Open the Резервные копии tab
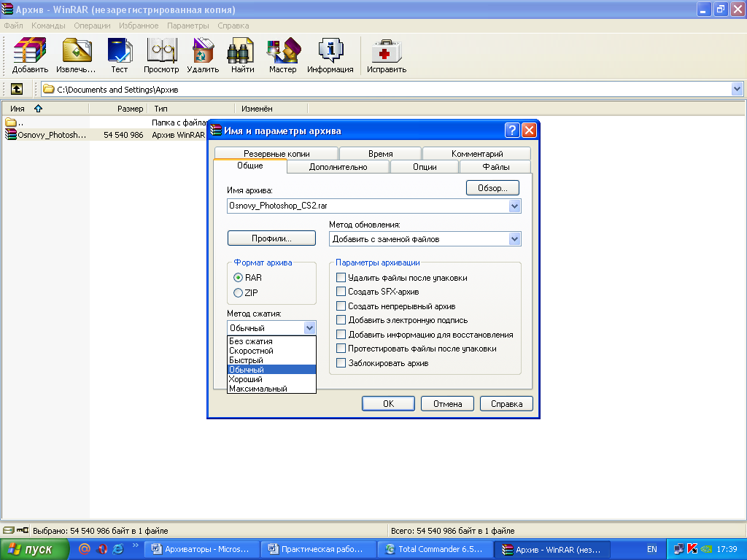Image resolution: width=747 pixels, height=560 pixels. click(276, 154)
